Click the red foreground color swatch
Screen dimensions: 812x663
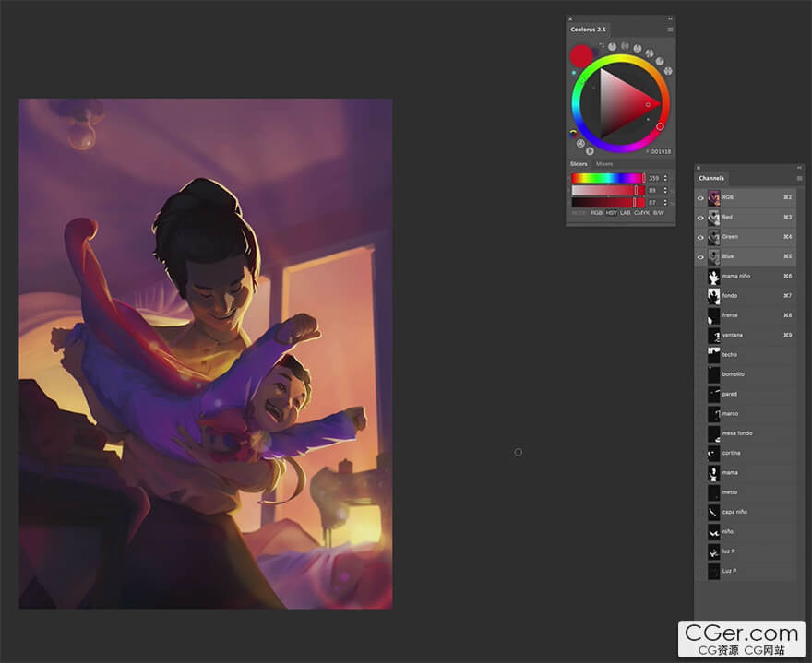click(581, 54)
